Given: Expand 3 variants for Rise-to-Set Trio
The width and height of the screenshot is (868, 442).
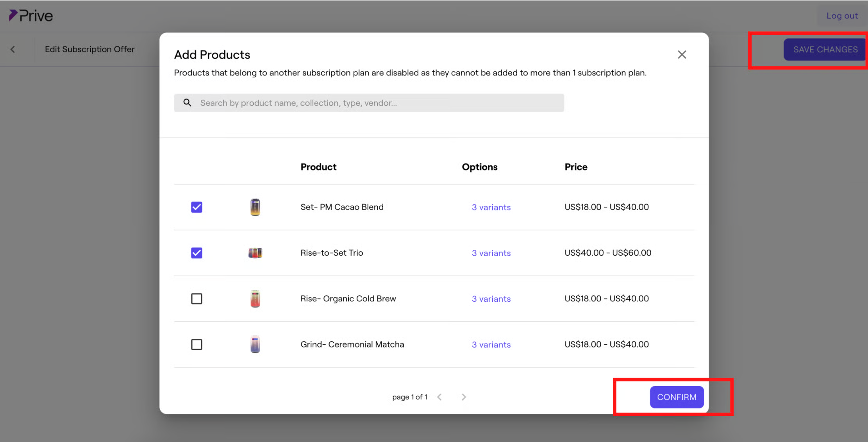Looking at the screenshot, I should point(491,253).
